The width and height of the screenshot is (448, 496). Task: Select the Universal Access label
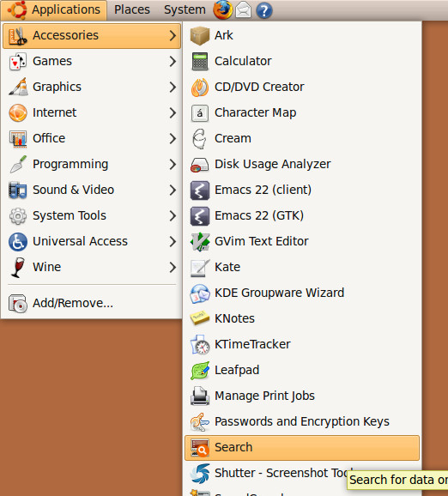coord(81,241)
